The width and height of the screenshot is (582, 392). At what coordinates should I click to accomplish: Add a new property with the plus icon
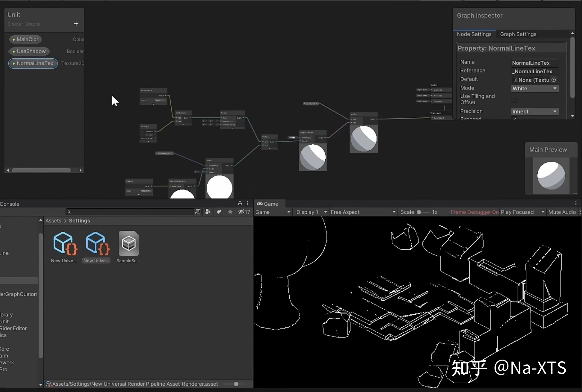(x=76, y=24)
